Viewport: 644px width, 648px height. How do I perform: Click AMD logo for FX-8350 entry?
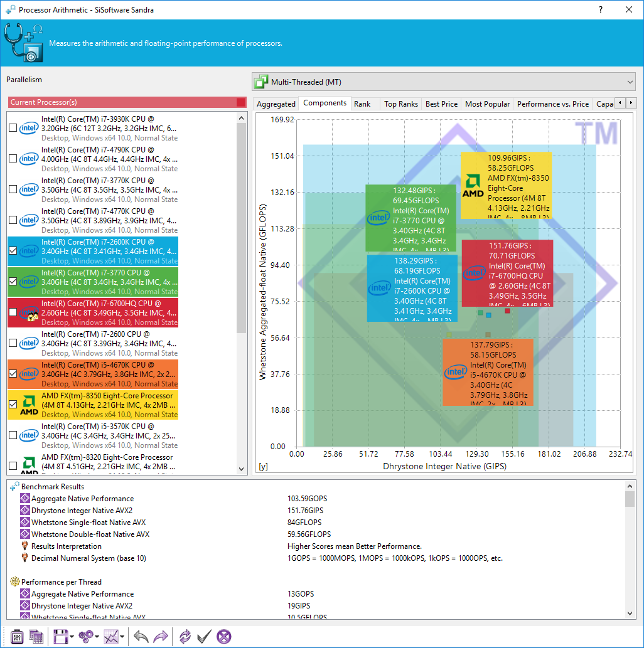(x=29, y=405)
